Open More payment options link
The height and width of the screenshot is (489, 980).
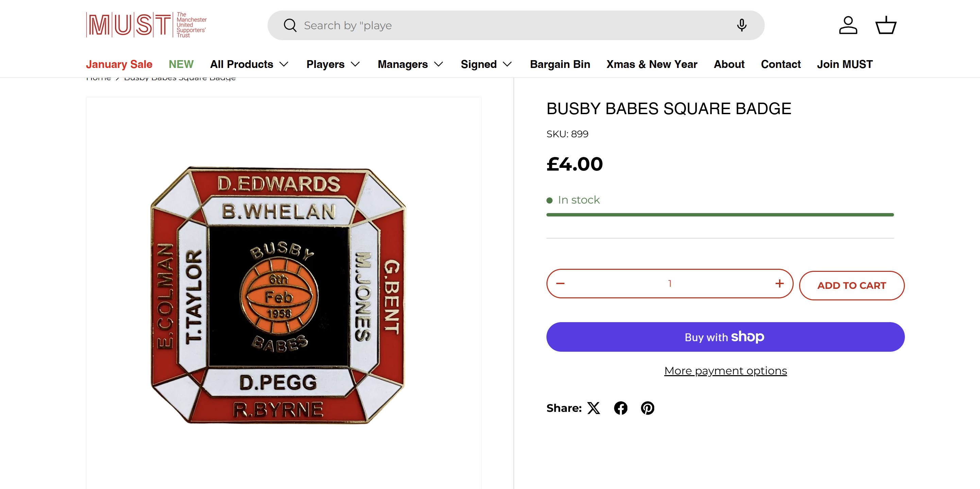point(726,371)
